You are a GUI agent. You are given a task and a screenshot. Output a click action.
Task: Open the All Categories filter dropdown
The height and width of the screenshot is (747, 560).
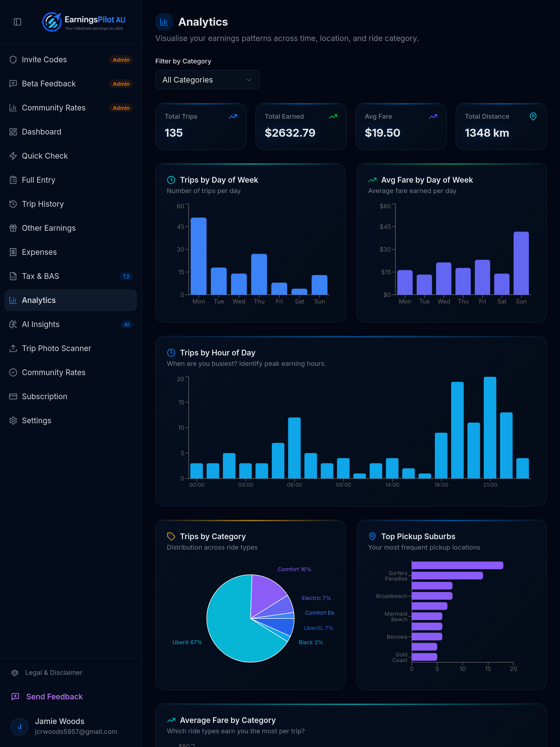208,80
